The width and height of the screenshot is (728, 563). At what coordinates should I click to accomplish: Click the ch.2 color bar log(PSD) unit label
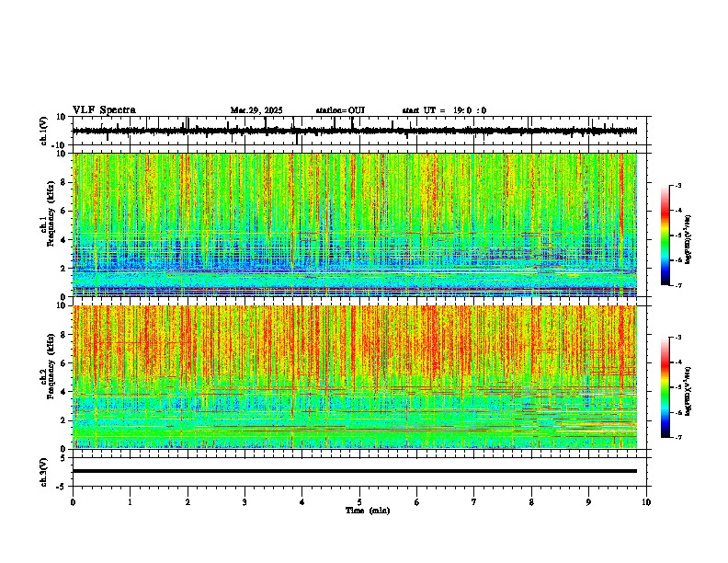[688, 392]
